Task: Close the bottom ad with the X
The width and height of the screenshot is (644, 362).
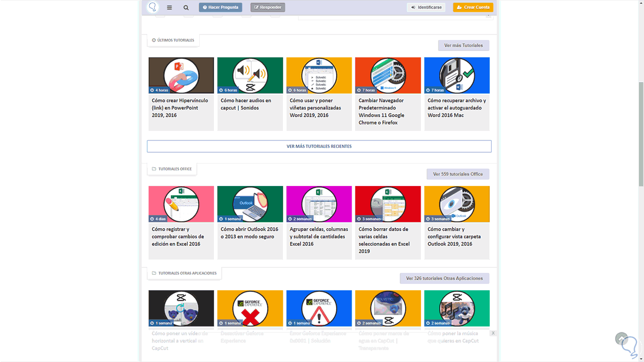Action: [493, 333]
